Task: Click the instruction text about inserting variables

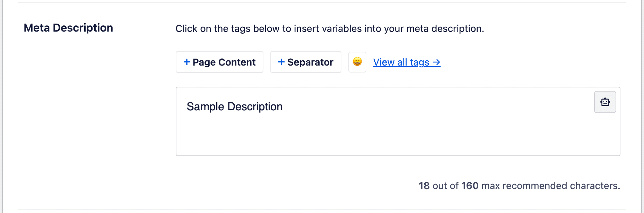Action: (329, 28)
